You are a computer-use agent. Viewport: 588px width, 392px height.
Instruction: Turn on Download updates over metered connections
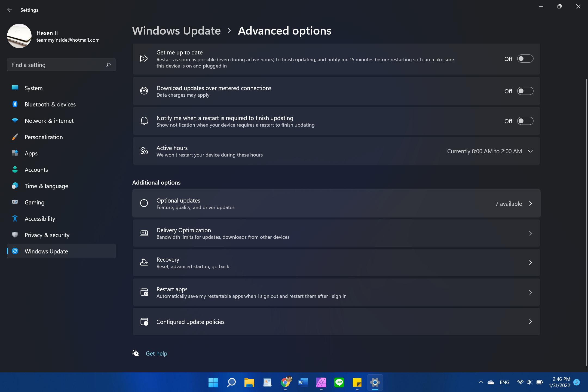click(525, 91)
